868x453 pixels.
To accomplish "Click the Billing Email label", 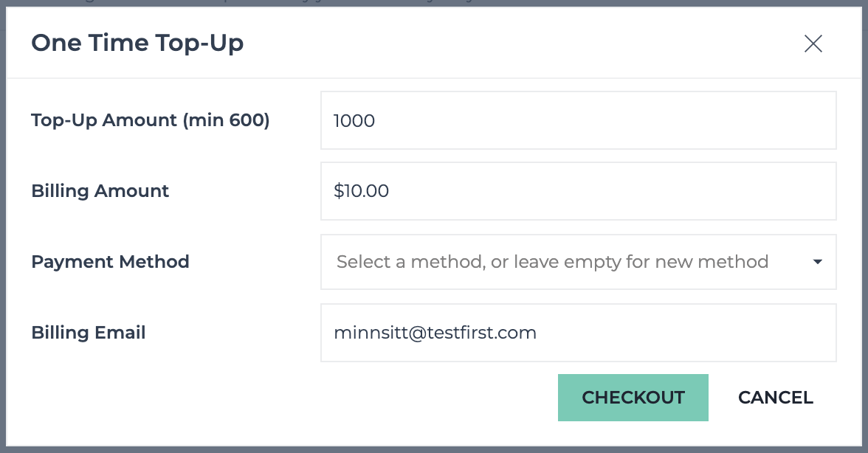I will (88, 333).
